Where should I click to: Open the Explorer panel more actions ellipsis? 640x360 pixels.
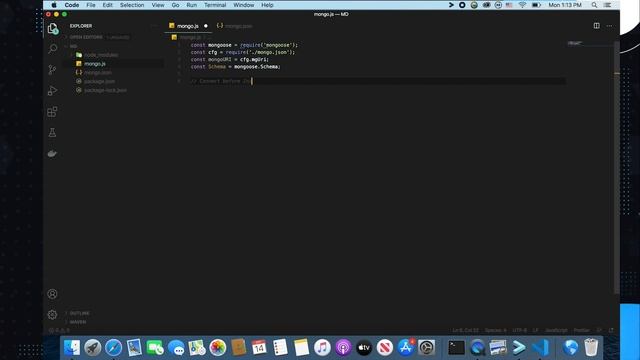click(x=154, y=26)
